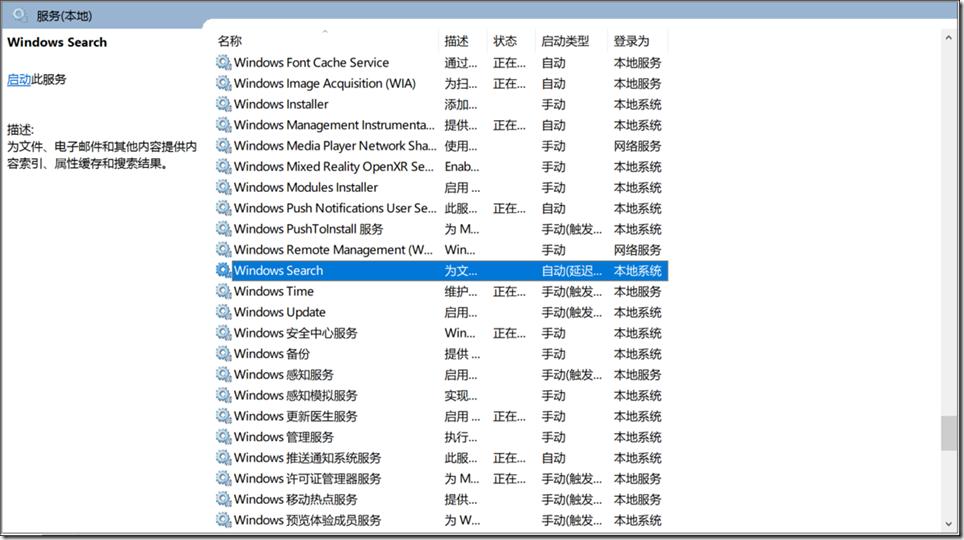
Task: Select the Windows 推送通知系统服务 name
Action: (x=307, y=458)
